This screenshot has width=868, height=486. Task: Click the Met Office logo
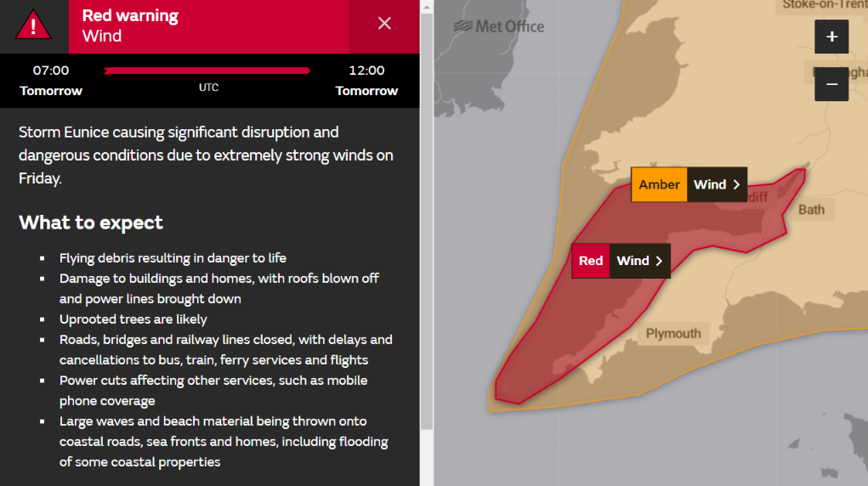[499, 26]
